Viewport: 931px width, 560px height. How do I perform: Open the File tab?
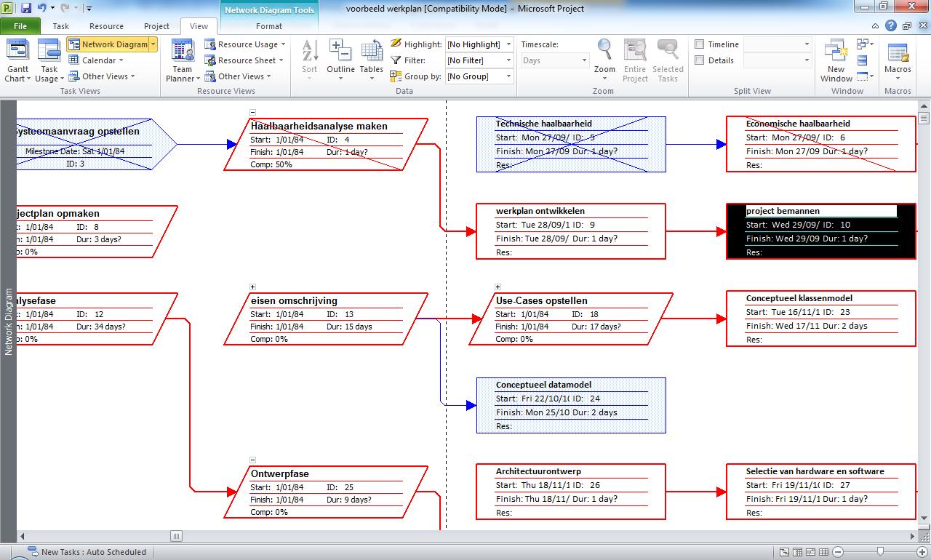coord(20,26)
